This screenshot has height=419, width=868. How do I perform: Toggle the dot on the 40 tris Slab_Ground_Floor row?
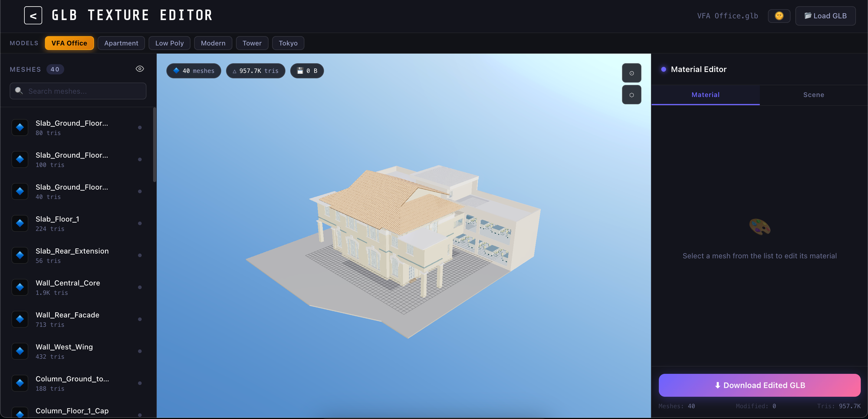coord(140,191)
